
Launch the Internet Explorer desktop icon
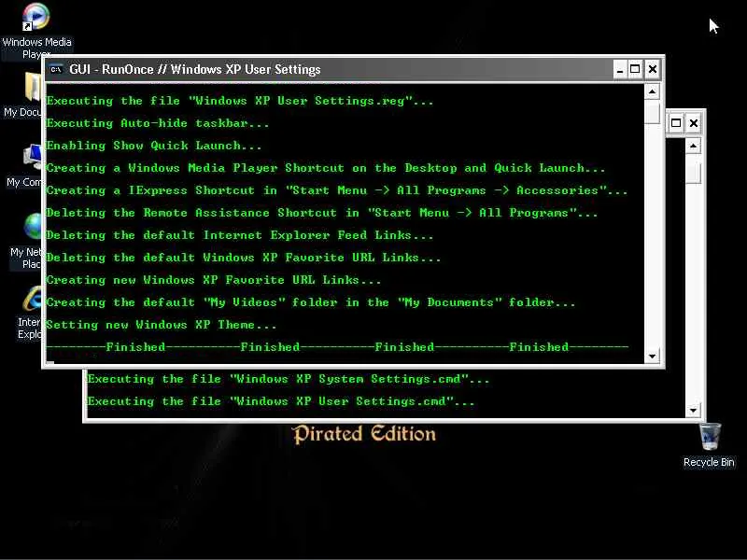[33, 299]
